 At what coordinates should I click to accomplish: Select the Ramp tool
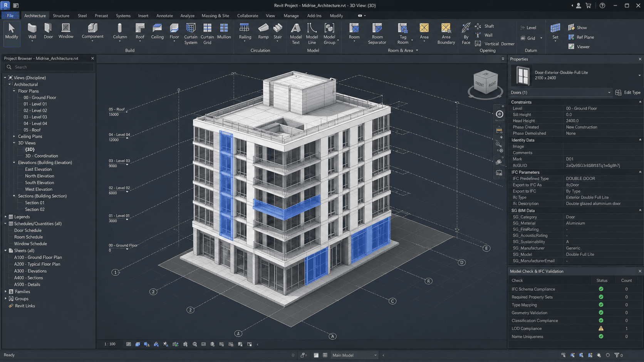[263, 31]
